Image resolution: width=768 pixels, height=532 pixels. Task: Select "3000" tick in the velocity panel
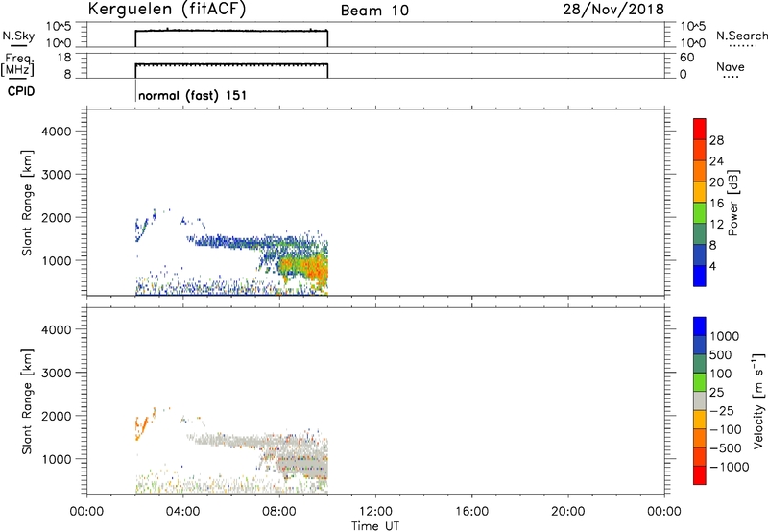pos(56,373)
